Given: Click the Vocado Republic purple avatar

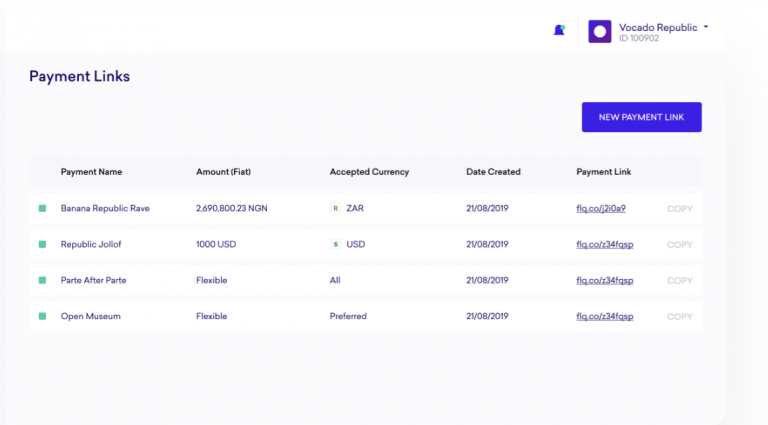Looking at the screenshot, I should (x=600, y=31).
